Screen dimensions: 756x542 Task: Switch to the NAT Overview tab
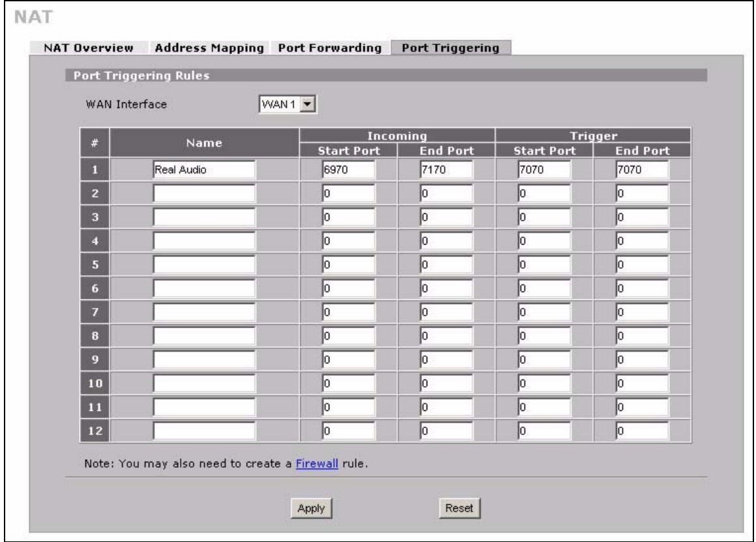tap(89, 48)
